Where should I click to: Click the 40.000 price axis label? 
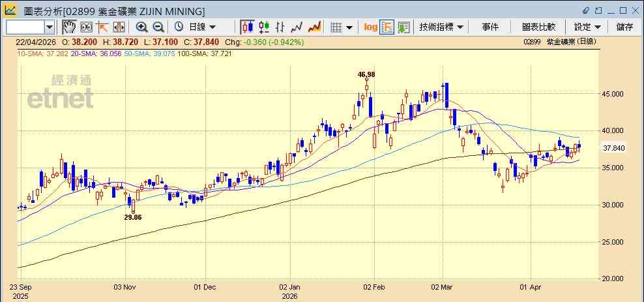(613, 130)
